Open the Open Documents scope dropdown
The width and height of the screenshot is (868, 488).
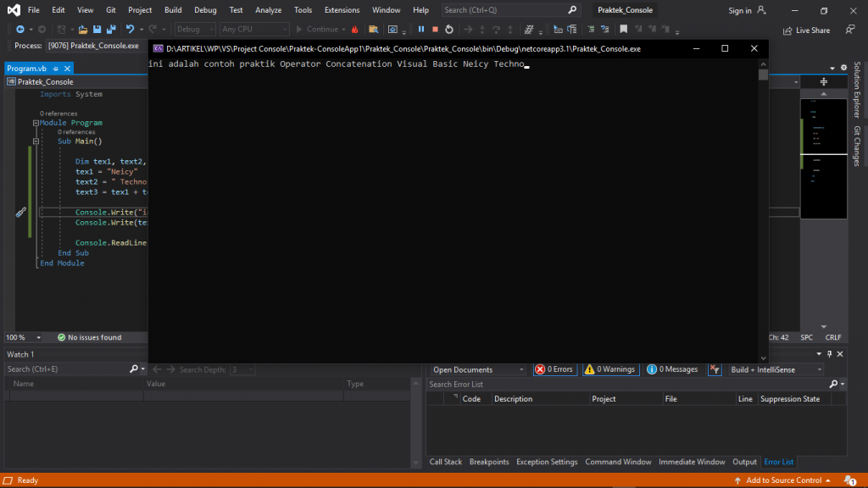(478, 369)
